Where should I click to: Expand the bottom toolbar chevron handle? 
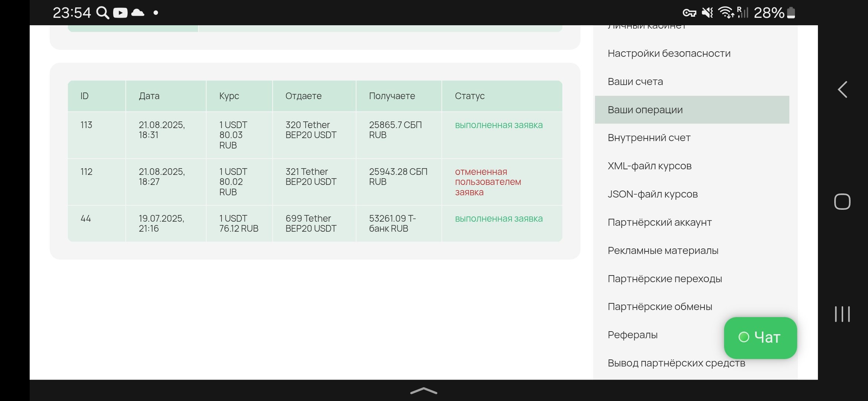click(424, 391)
